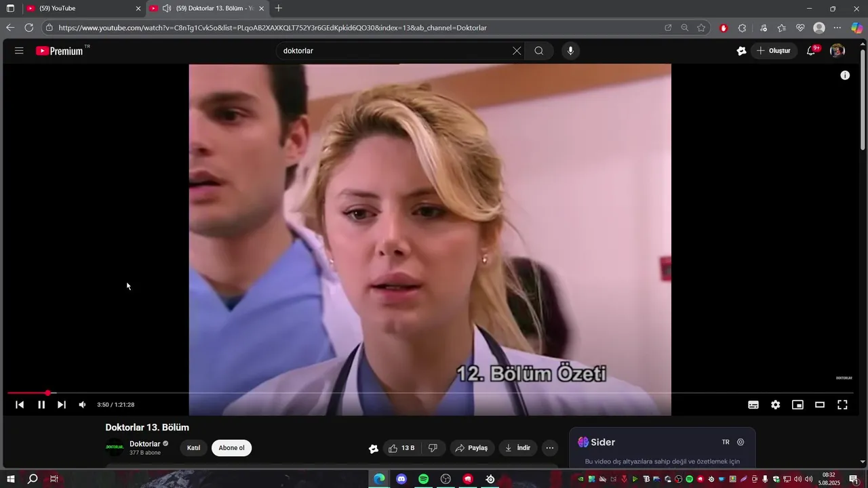Open Spotify from the taskbar
The height and width of the screenshot is (488, 868).
tap(424, 479)
